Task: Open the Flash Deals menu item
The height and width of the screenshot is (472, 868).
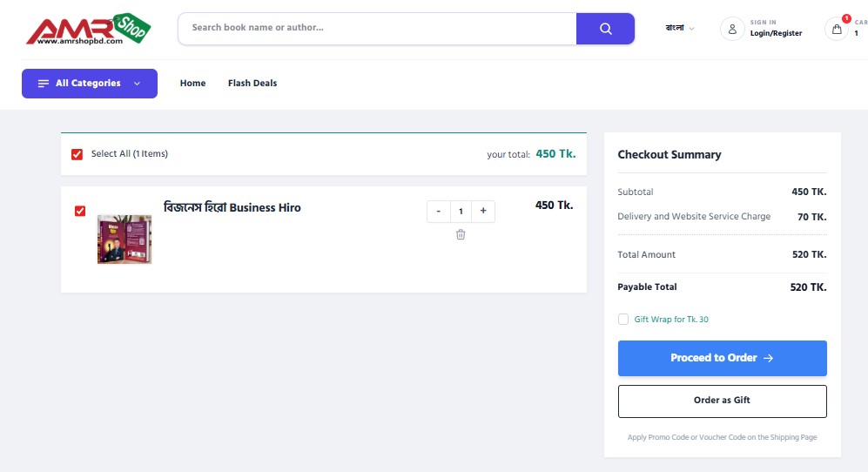Action: point(252,84)
